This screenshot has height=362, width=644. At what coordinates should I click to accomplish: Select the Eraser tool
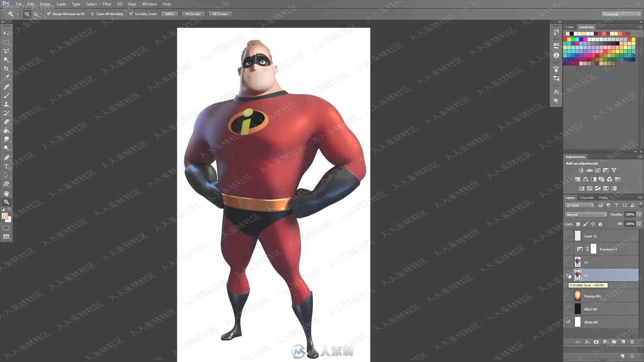click(6, 122)
